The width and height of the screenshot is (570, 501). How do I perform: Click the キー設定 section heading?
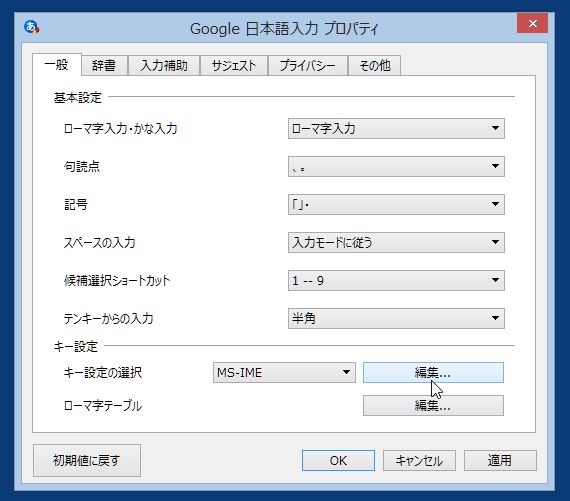coord(76,346)
